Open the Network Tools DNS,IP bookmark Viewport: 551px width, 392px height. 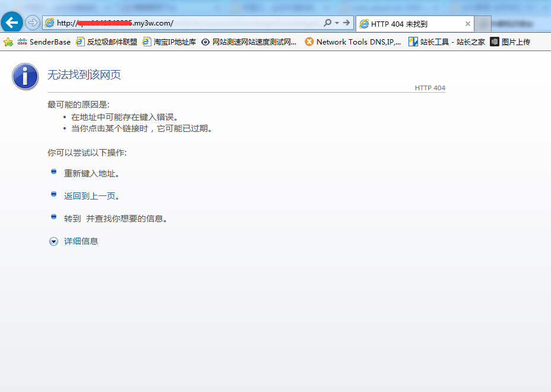pos(353,42)
